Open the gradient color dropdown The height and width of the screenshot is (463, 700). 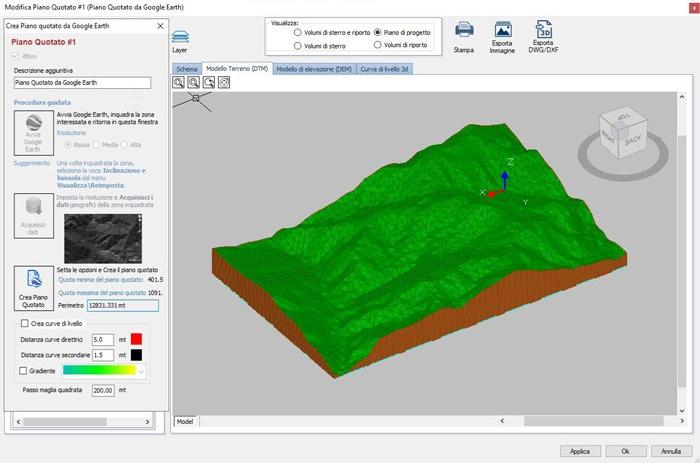tap(142, 370)
